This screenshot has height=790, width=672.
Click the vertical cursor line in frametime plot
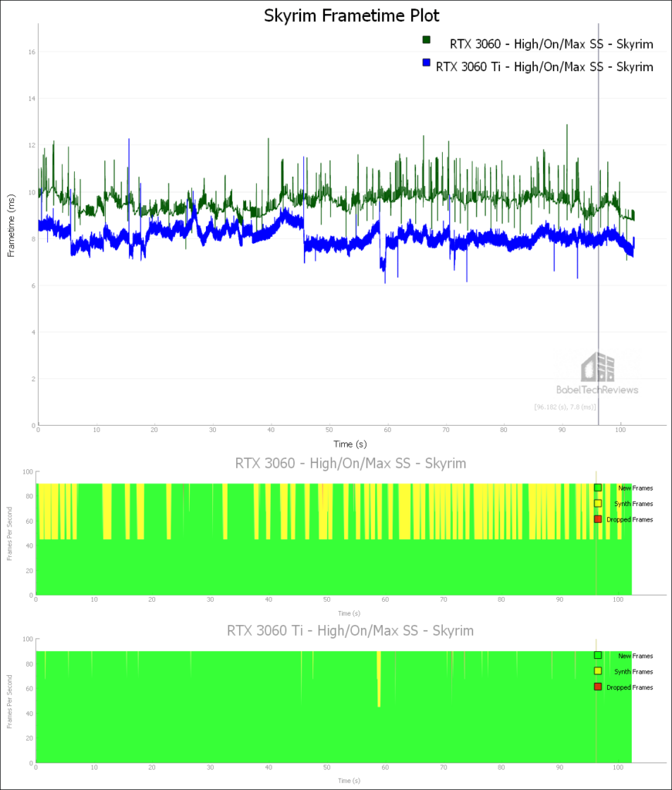(598, 231)
